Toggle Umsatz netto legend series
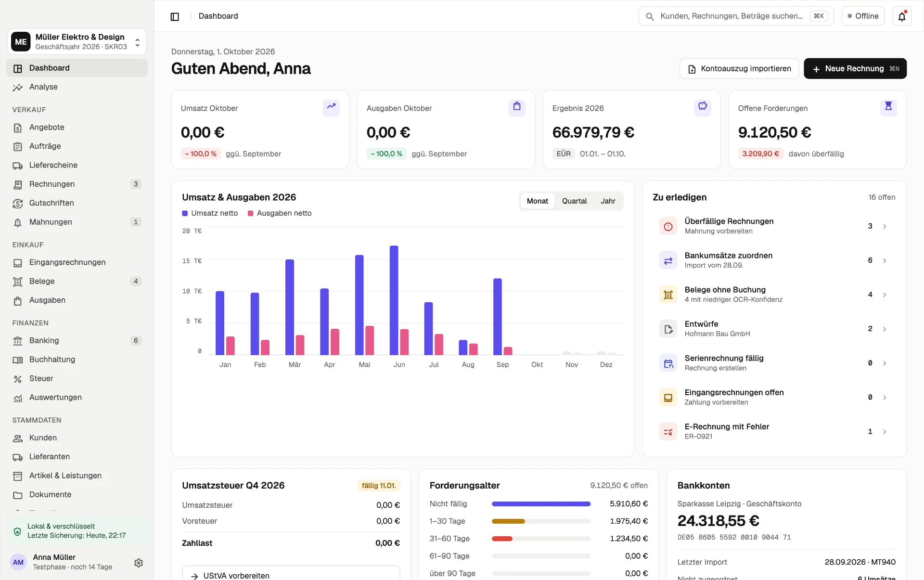This screenshot has height=580, width=924. (x=210, y=213)
